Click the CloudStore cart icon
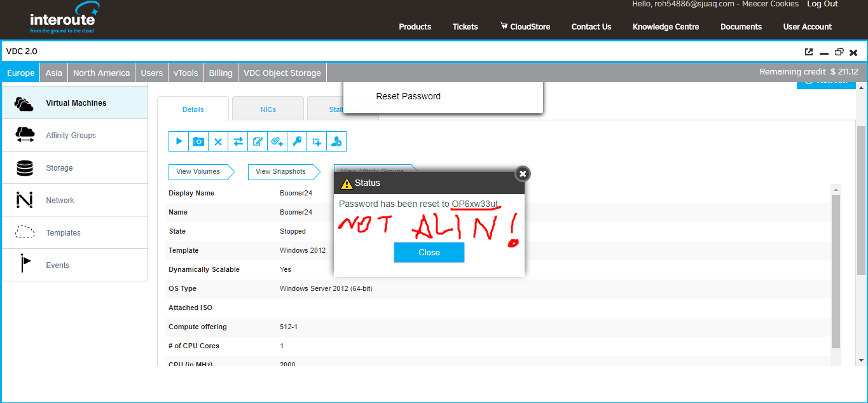Screen dimensions: 868x403 [504, 26]
